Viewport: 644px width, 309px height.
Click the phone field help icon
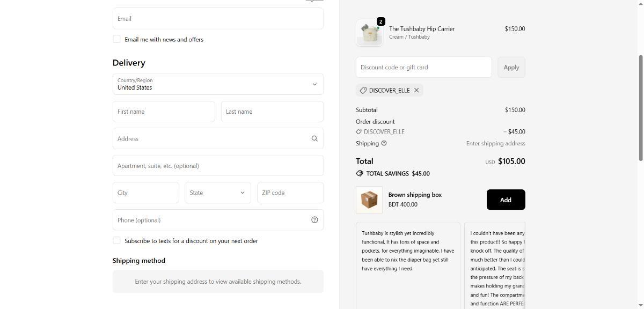pyautogui.click(x=314, y=220)
